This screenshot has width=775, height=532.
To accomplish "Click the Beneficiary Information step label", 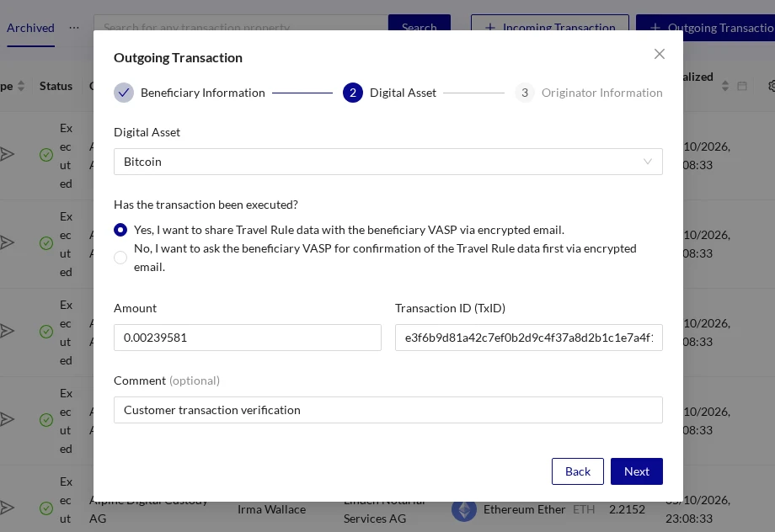I will (203, 93).
